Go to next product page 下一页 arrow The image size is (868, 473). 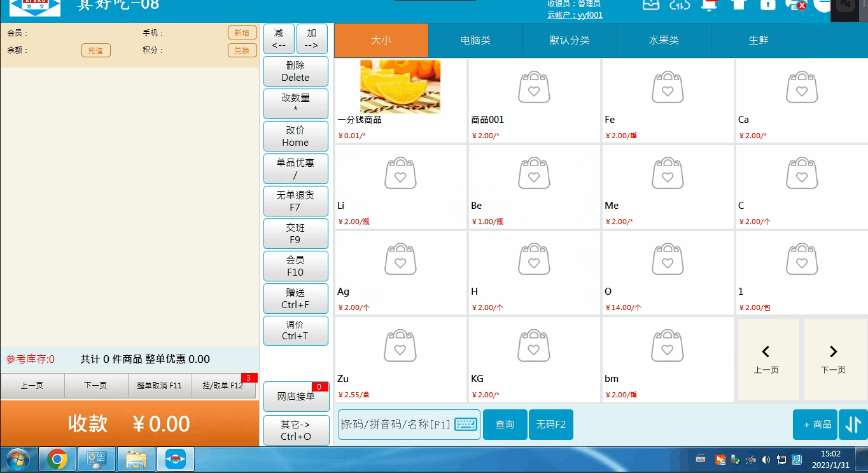coord(833,359)
